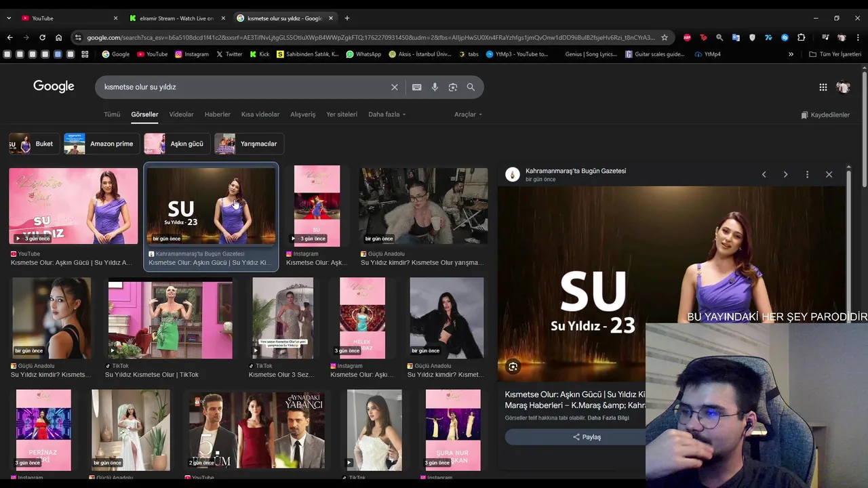Switch to the YouTube browser tab

tap(68, 18)
